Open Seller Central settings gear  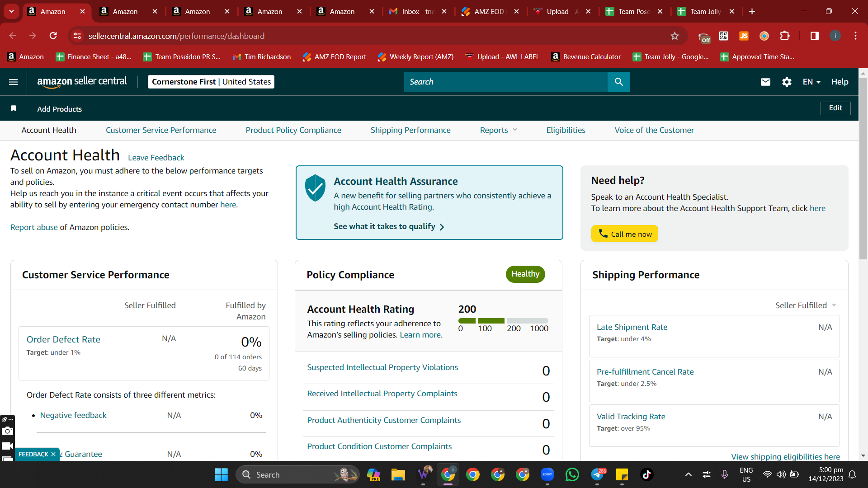click(787, 82)
